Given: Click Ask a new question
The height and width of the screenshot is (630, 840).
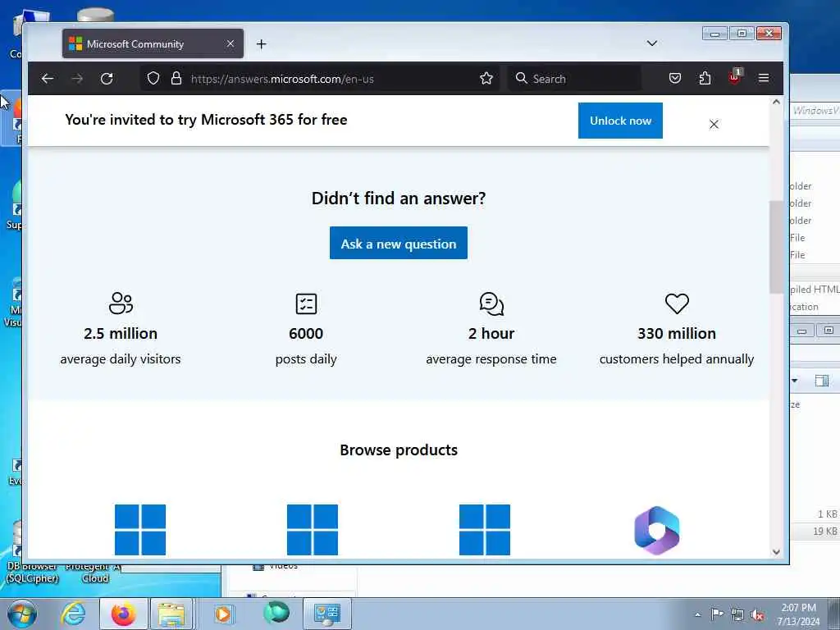Looking at the screenshot, I should (399, 243).
